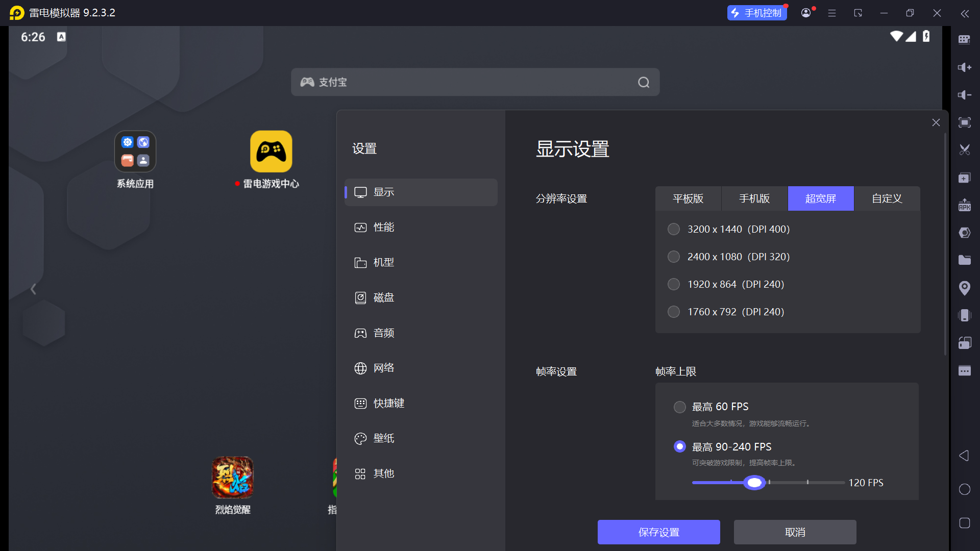Click the volume down sidebar icon
Image resolution: width=980 pixels, height=551 pixels.
coord(964,95)
